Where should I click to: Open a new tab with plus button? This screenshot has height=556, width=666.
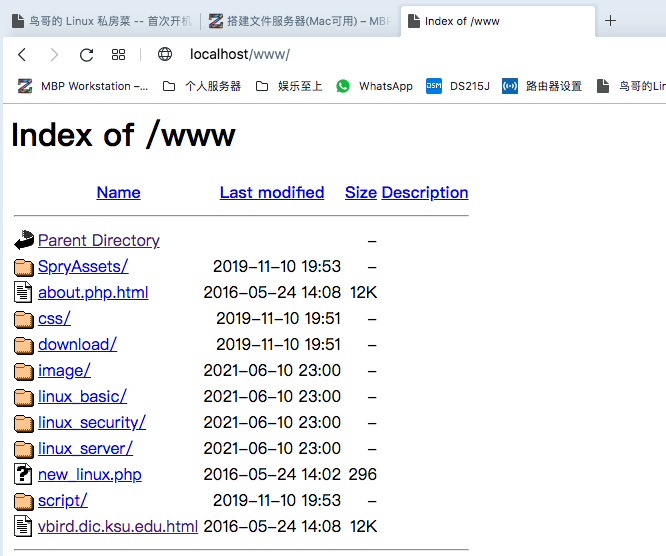(610, 20)
